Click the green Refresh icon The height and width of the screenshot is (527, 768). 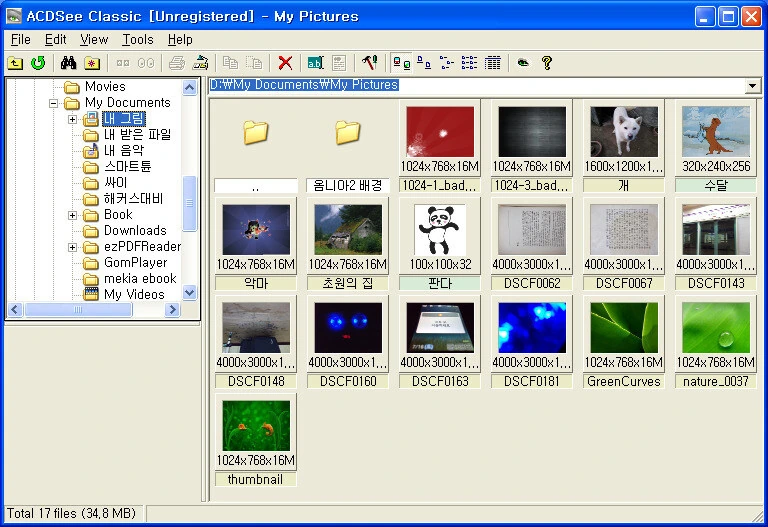[38, 63]
